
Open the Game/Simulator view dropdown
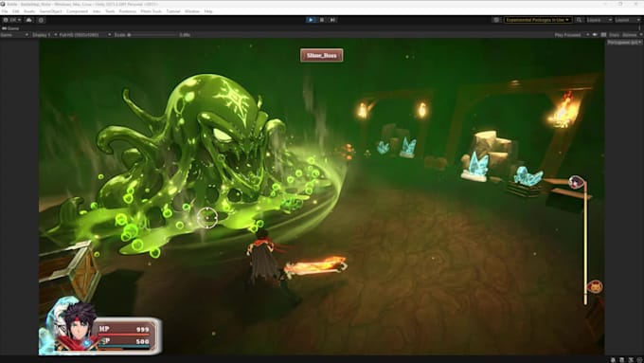pyautogui.click(x=14, y=35)
